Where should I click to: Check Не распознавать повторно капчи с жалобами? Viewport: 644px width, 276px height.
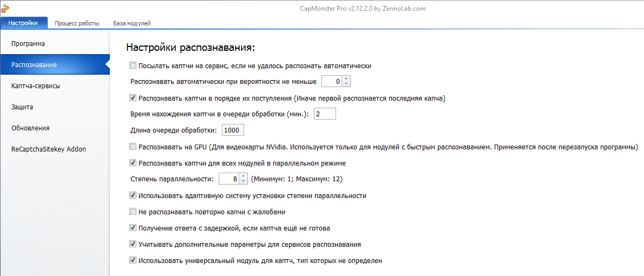click(x=133, y=212)
